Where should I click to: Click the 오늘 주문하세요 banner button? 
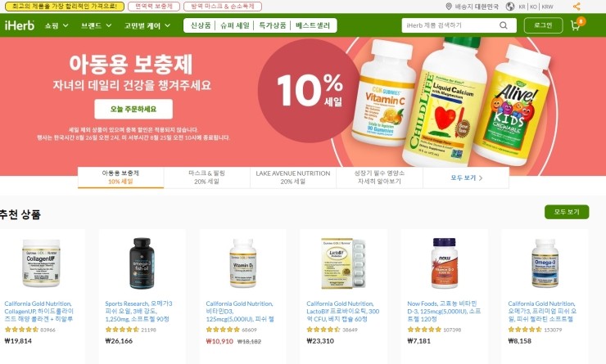[x=133, y=110]
